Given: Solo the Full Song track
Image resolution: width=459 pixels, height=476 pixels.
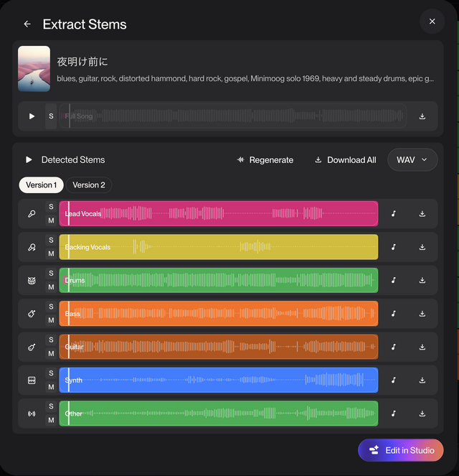Looking at the screenshot, I should click(x=51, y=116).
